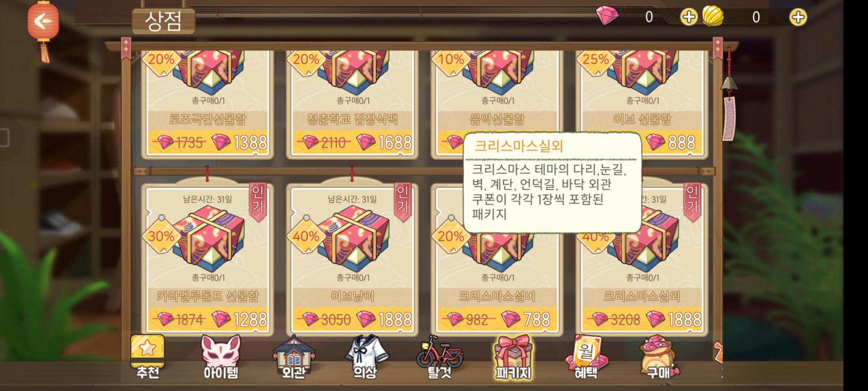Select the 카라멜루돌프 선물함 package
The height and width of the screenshot is (391, 868).
pyautogui.click(x=208, y=259)
